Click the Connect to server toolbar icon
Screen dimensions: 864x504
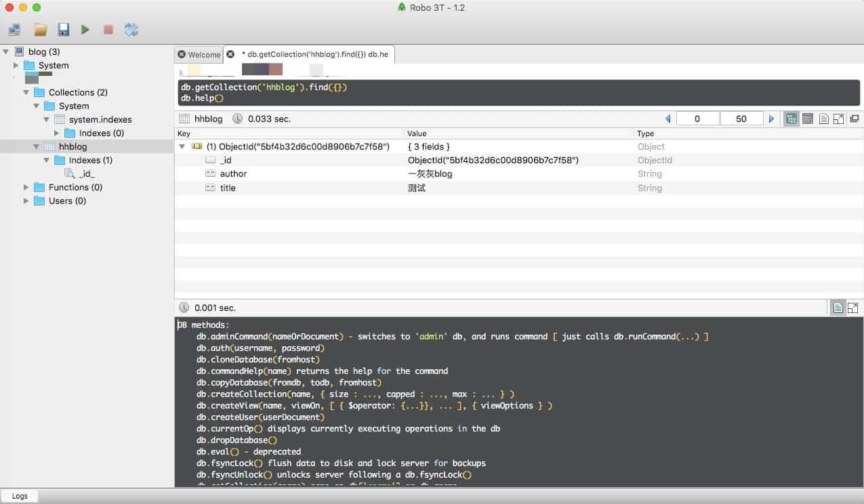pos(14,30)
